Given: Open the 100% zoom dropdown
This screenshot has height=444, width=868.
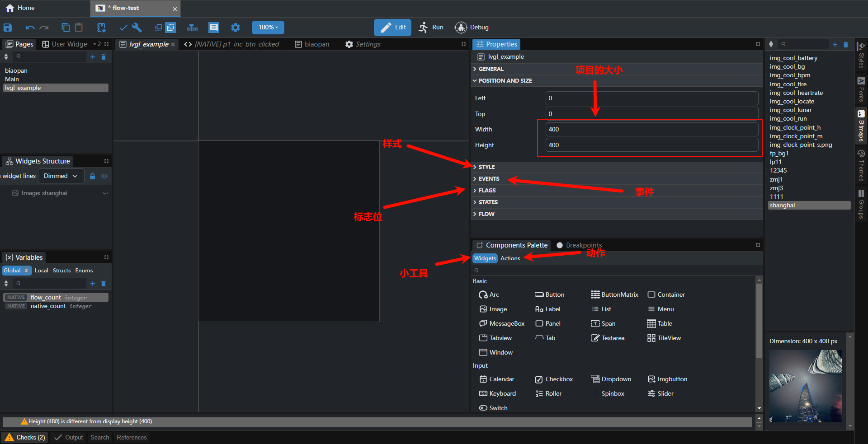Looking at the screenshot, I should pos(268,28).
